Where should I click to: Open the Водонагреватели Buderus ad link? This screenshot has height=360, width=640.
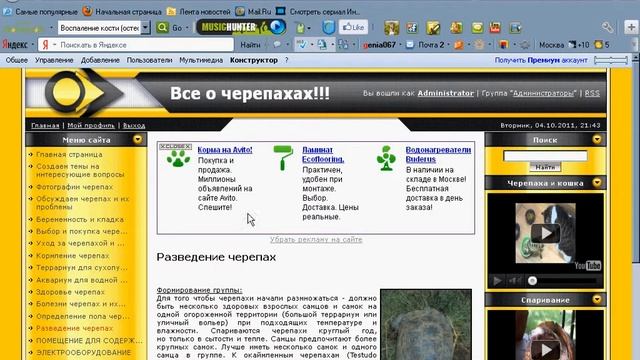[x=438, y=154]
